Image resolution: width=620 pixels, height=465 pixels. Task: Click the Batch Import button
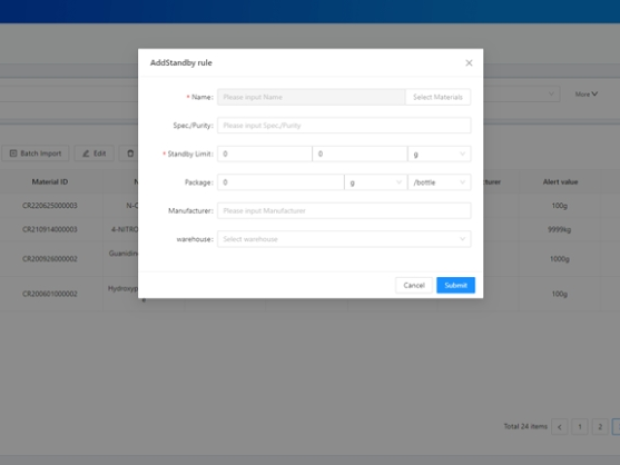pos(36,153)
